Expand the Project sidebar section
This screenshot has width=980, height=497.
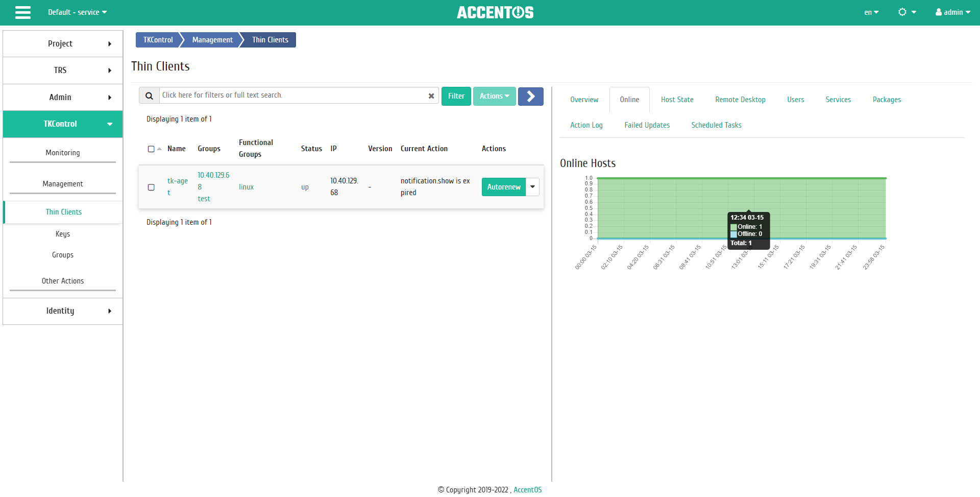pos(63,44)
